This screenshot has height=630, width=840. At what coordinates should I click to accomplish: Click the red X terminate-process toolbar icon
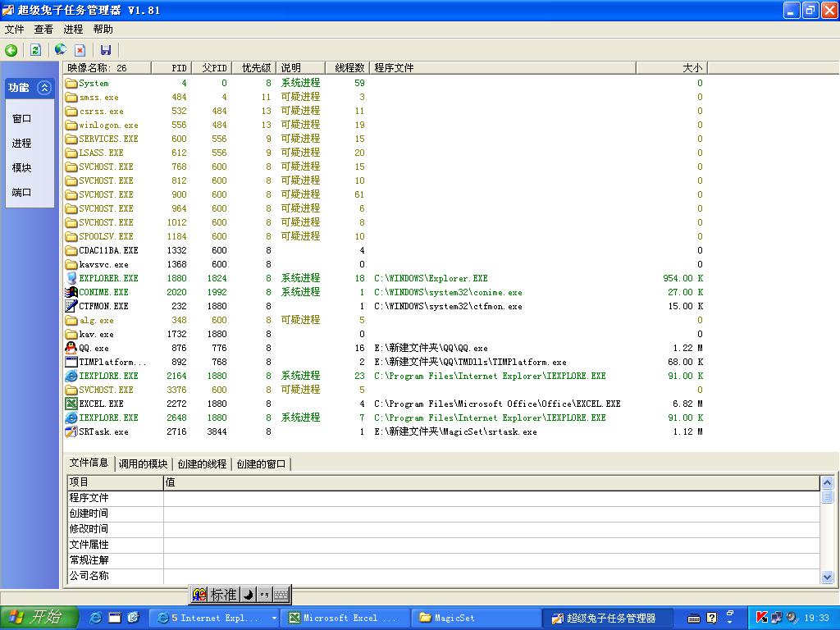(x=80, y=50)
